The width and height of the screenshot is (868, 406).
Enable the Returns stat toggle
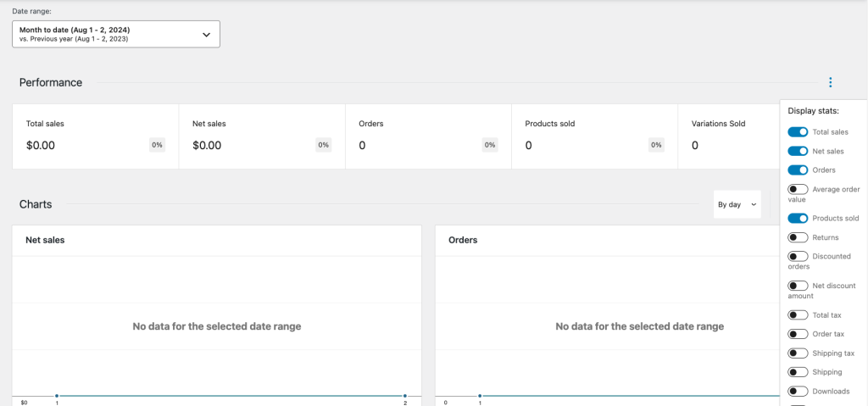tap(798, 237)
